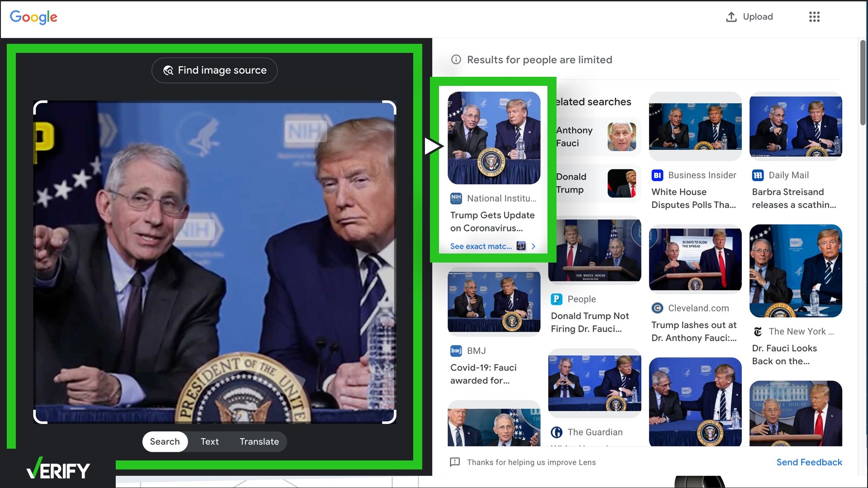The image size is (868, 488).
Task: Click the People magazine source icon
Action: [x=557, y=299]
